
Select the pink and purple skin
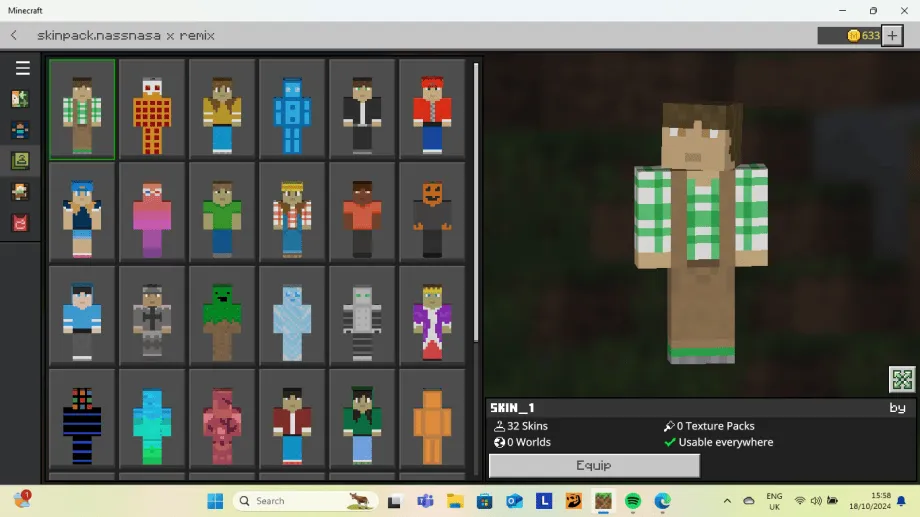[x=152, y=212]
